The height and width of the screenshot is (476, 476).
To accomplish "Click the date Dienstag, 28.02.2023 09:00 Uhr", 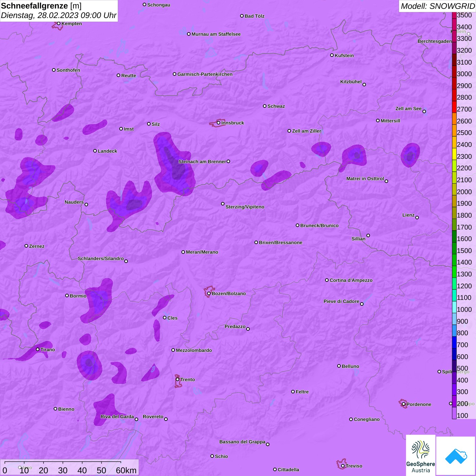I will tap(58, 15).
